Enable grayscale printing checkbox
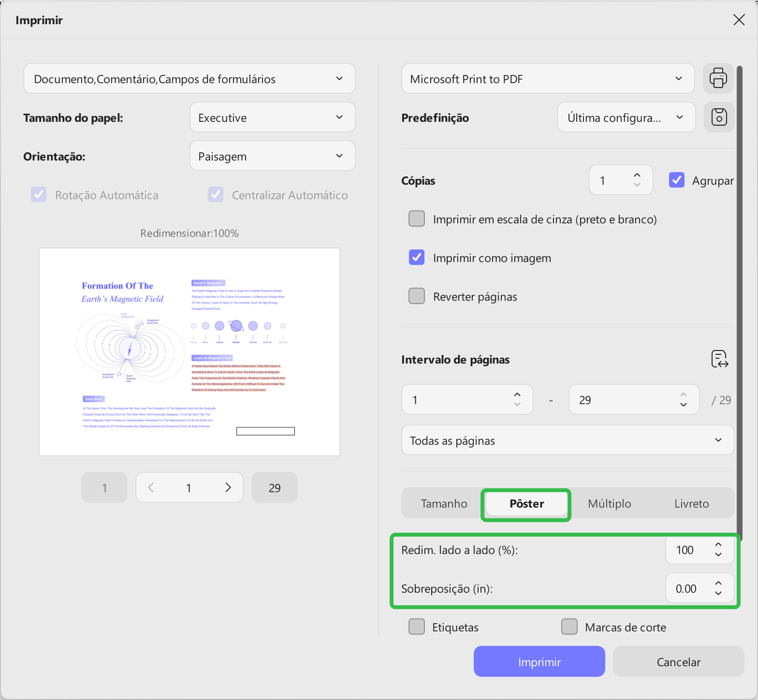Image resolution: width=758 pixels, height=700 pixels. (417, 219)
